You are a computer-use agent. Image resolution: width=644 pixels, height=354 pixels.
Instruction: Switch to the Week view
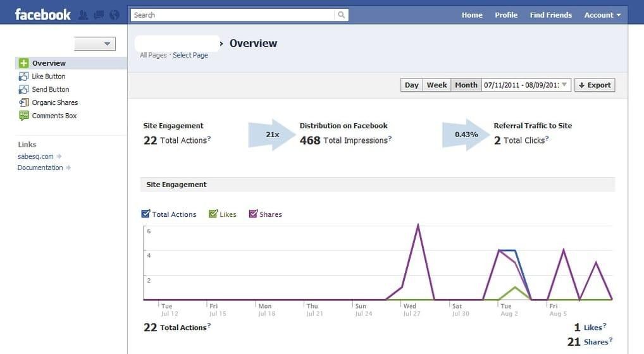[437, 85]
